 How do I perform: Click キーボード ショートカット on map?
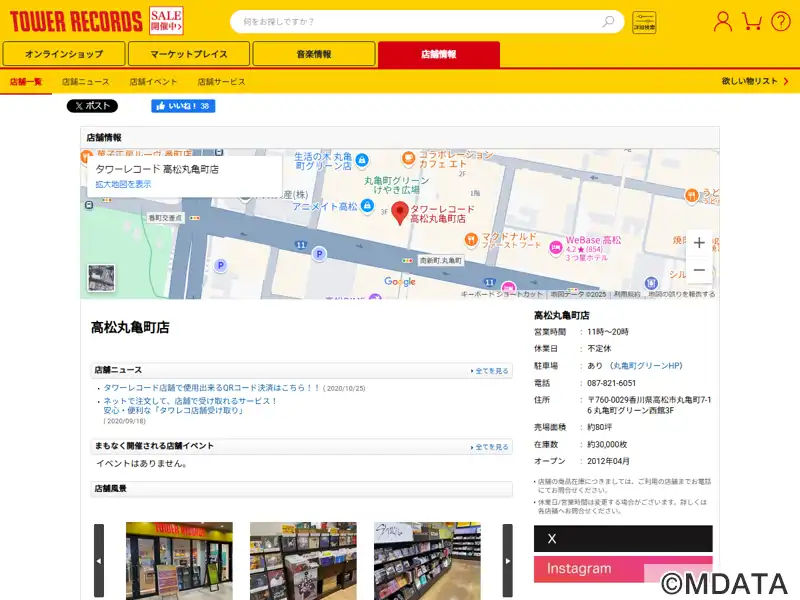point(502,294)
